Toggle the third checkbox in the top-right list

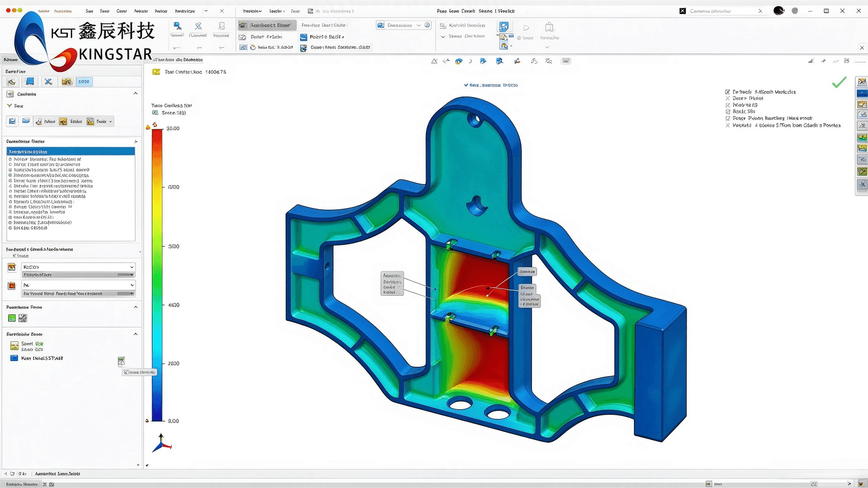pos(728,105)
